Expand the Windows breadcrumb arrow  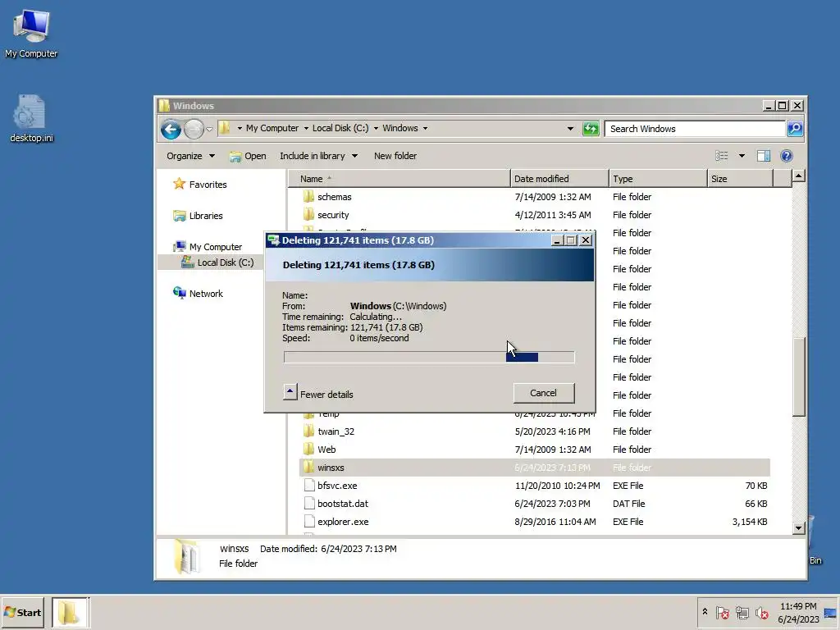[x=426, y=129]
